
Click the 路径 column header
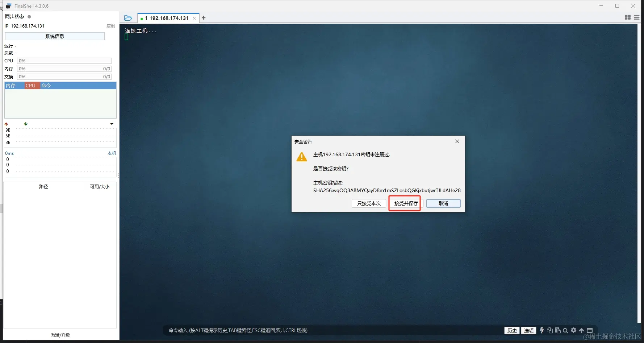(43, 186)
